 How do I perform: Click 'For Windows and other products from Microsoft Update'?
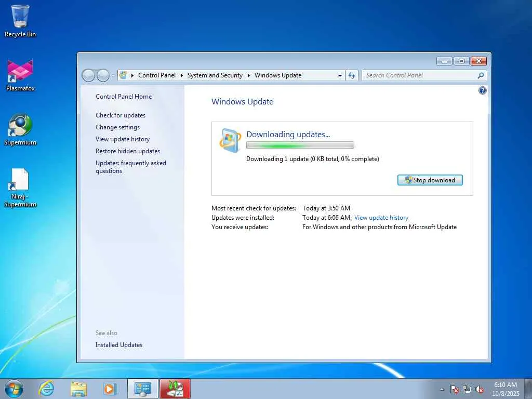pos(379,227)
